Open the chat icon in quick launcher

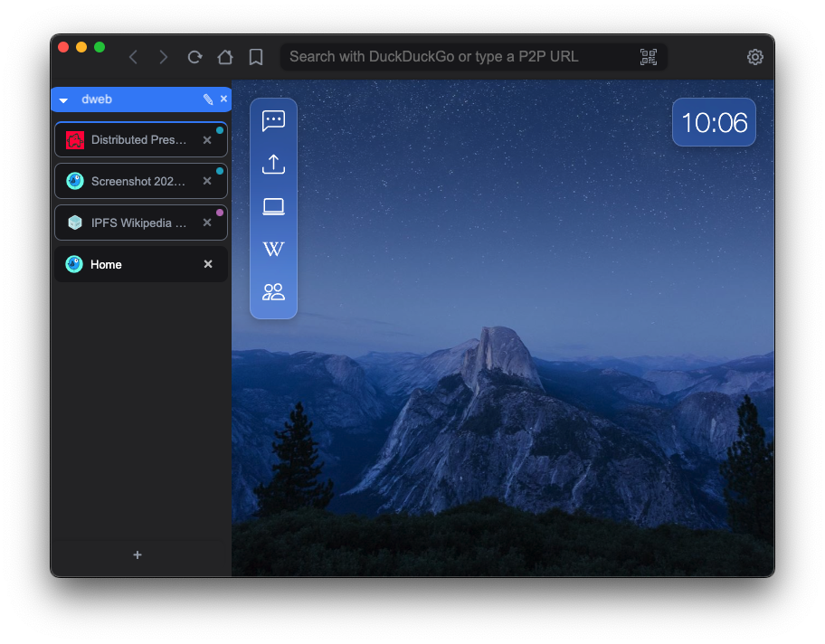[273, 121]
